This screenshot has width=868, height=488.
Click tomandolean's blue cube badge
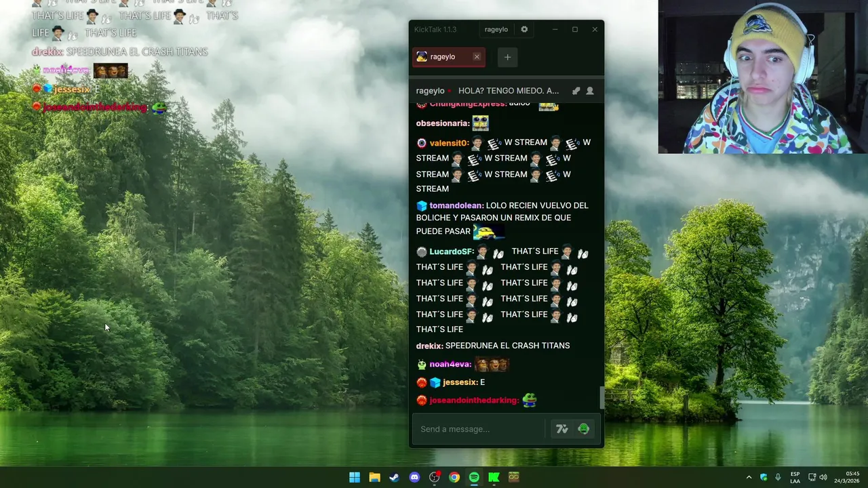coord(422,205)
